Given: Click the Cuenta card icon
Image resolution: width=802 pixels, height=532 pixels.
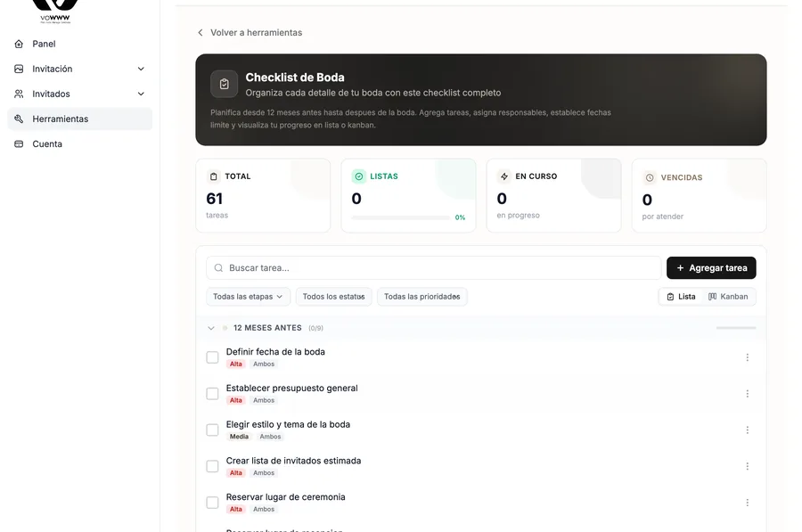Looking at the screenshot, I should pos(19,144).
